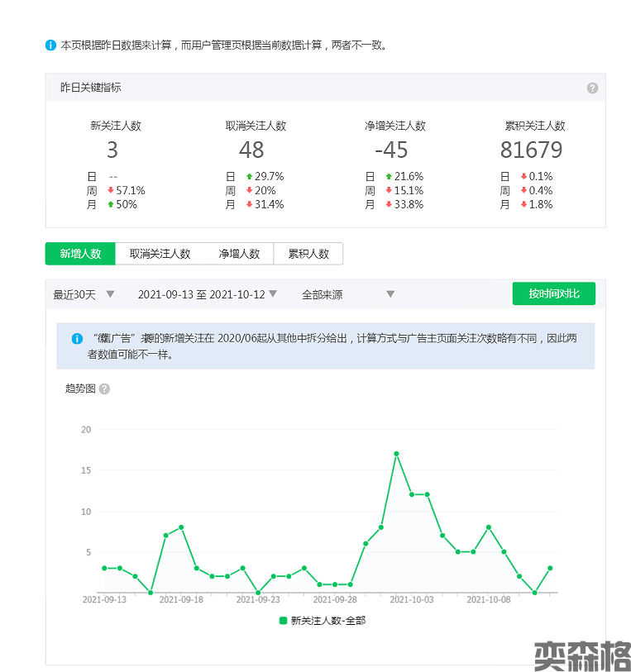Select the 新增人数 tab
This screenshot has width=631, height=672.
pyautogui.click(x=80, y=254)
